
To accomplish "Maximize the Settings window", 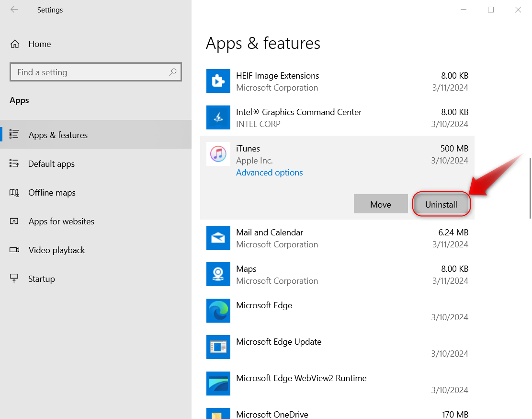I will pos(491,10).
